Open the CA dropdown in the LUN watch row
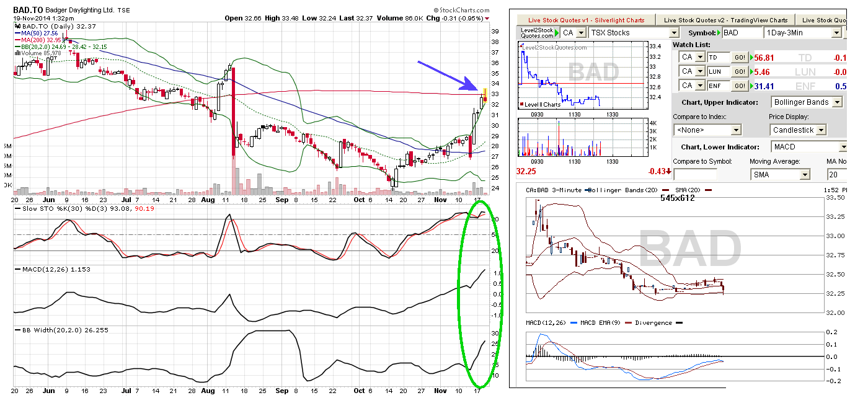 click(x=693, y=71)
